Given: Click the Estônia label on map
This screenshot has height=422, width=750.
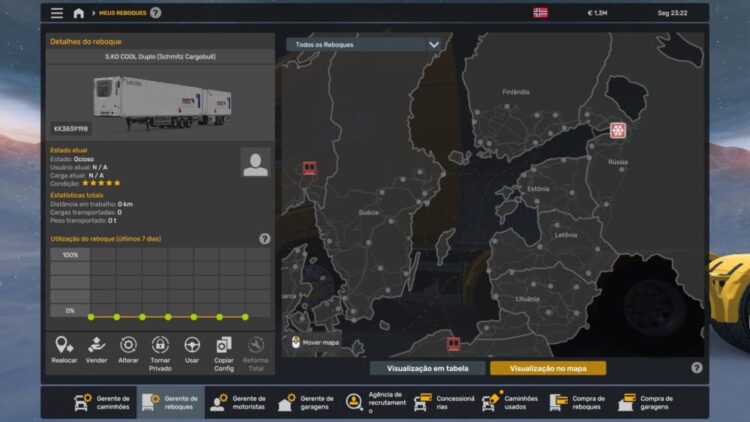Looking at the screenshot, I should click(x=538, y=189).
